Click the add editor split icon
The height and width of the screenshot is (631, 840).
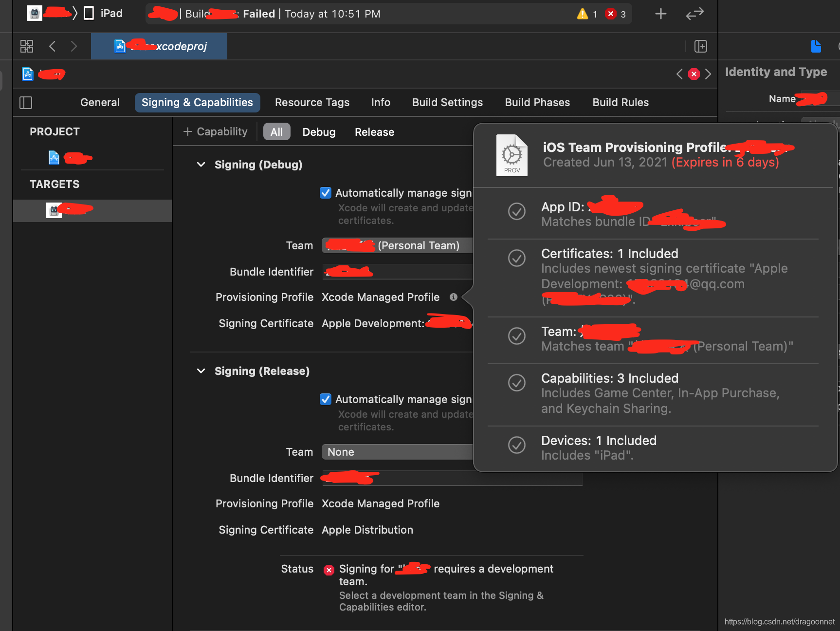coord(701,46)
